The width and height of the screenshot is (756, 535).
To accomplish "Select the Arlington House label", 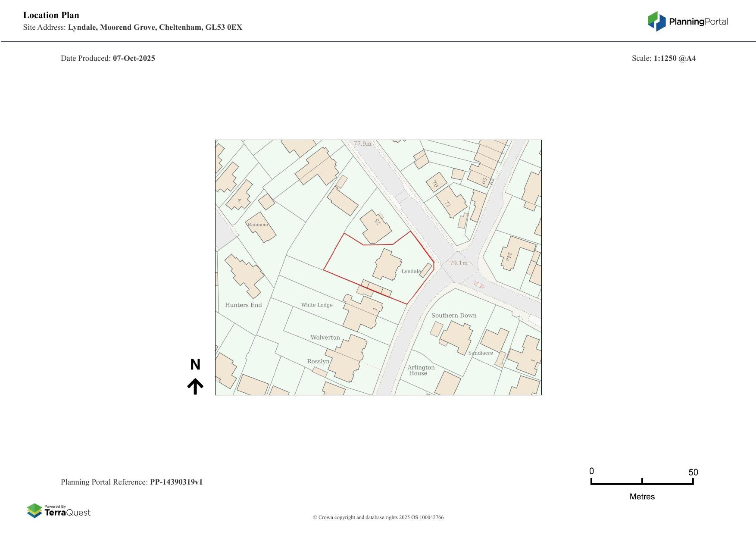I will click(x=421, y=370).
